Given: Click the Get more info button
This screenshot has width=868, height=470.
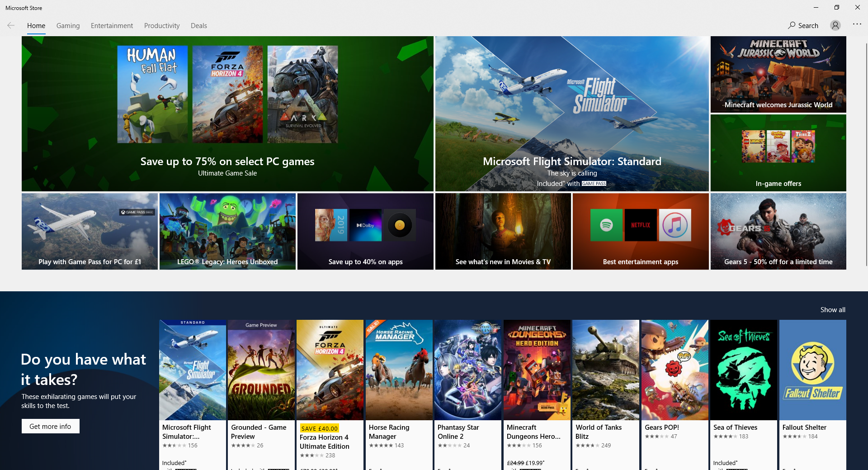Looking at the screenshot, I should coord(51,426).
